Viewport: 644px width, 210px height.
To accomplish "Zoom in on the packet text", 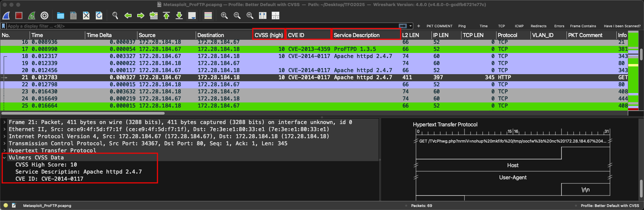I will coord(224,16).
